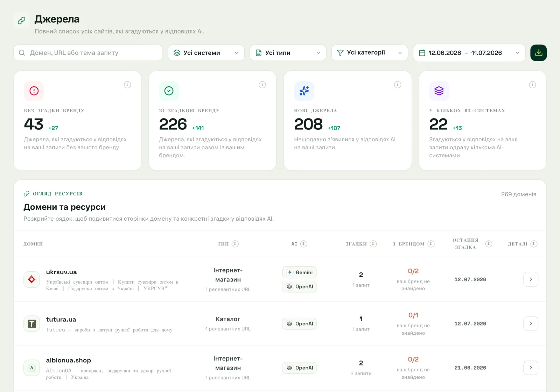The image size is (560, 392).
Task: Expand details for albionua.shop row
Action: (x=531, y=368)
